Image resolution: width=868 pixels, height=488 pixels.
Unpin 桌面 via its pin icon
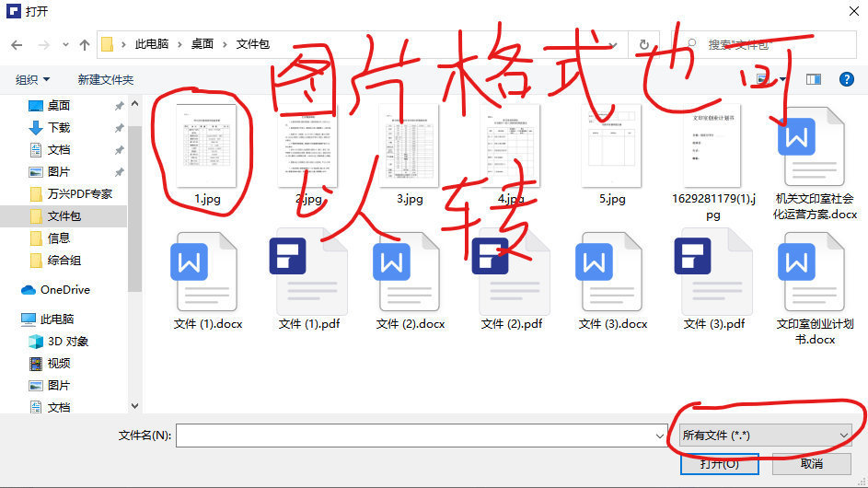click(119, 106)
